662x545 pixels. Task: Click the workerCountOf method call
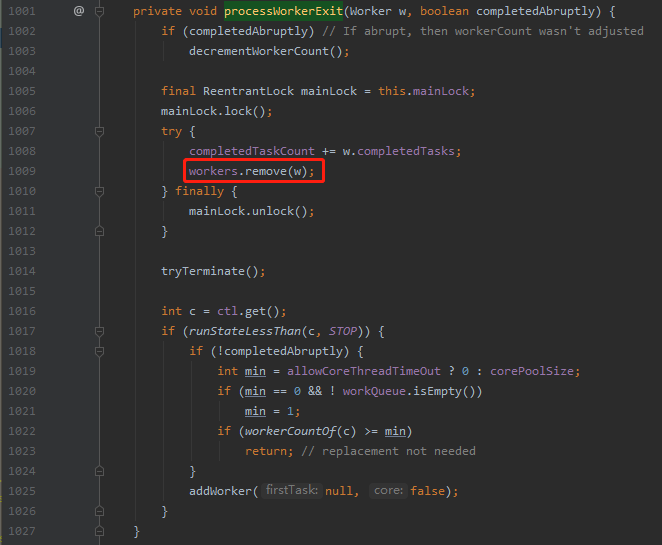coord(290,431)
